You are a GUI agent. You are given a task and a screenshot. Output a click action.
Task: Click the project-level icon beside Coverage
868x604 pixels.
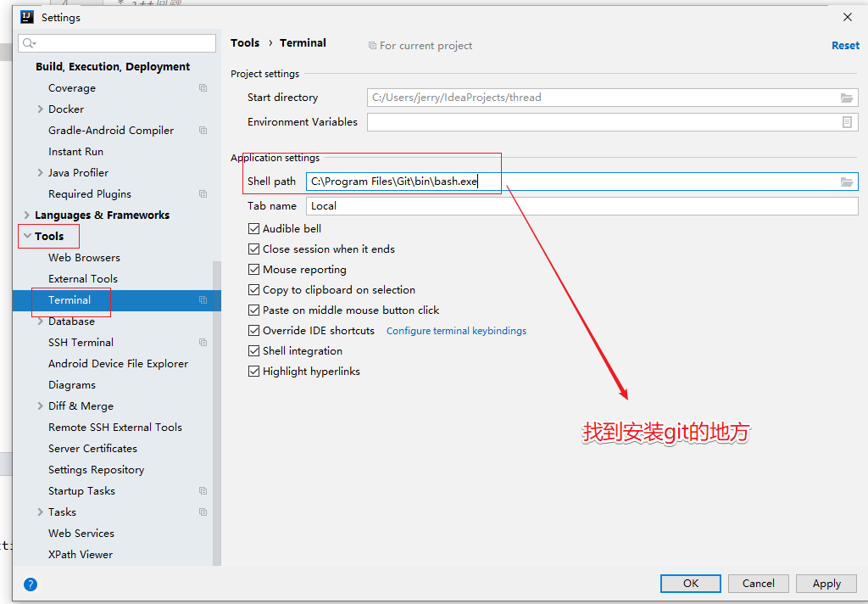click(203, 88)
